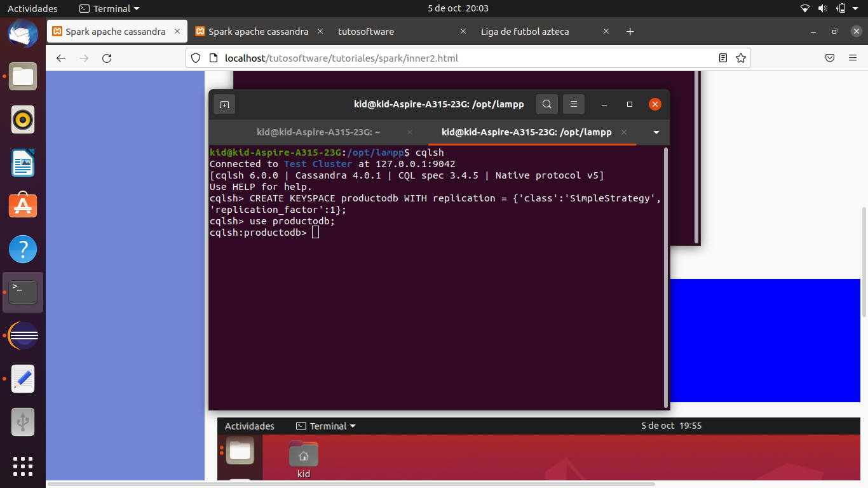
Task: Open a new browser tab
Action: pyautogui.click(x=630, y=32)
